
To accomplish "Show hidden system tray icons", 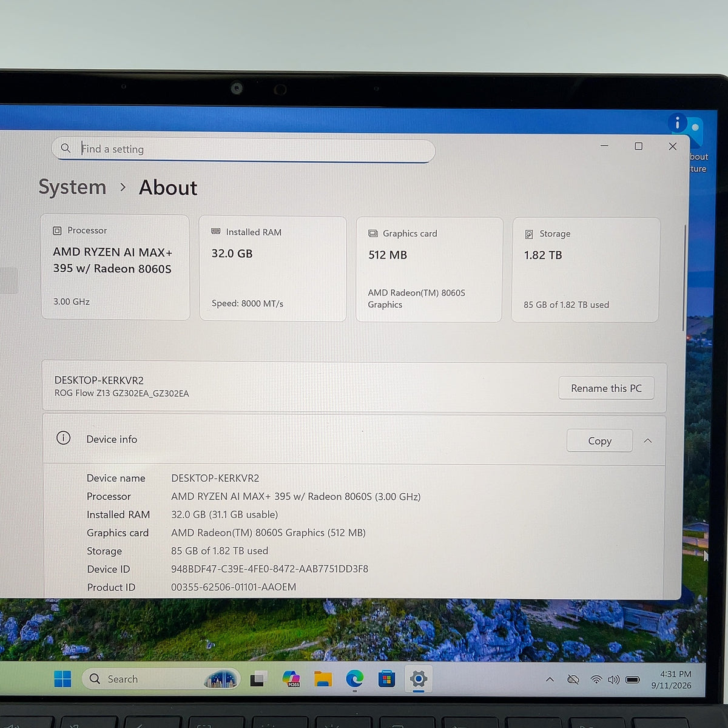I will 550,679.
